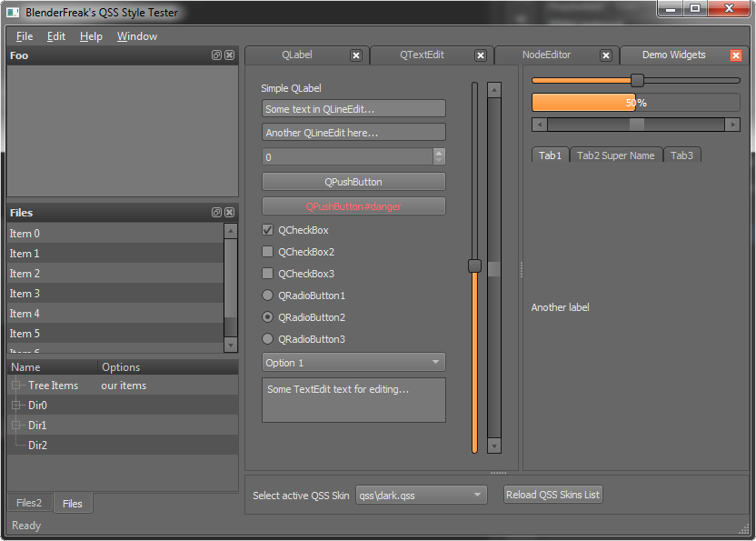Close the Foo dock panel
Screen dimensions: 756x541
pos(230,55)
